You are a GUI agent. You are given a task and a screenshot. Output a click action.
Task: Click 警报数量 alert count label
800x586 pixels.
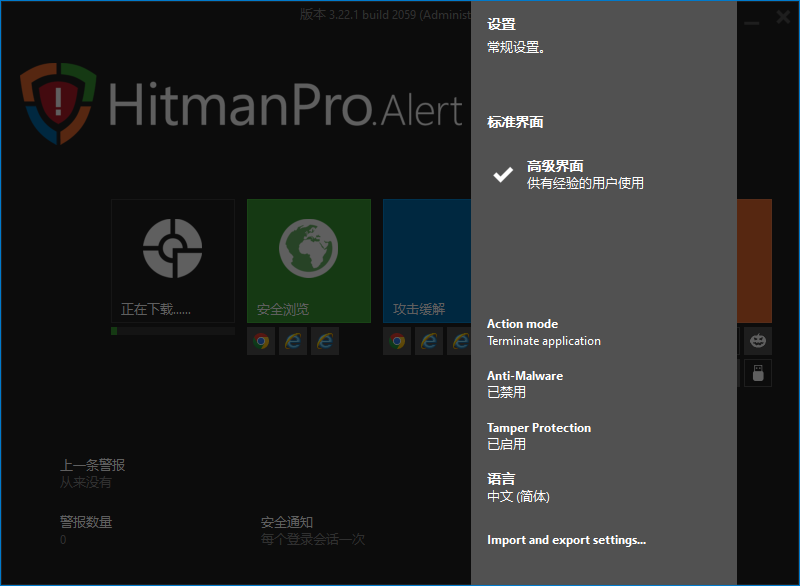tap(86, 522)
